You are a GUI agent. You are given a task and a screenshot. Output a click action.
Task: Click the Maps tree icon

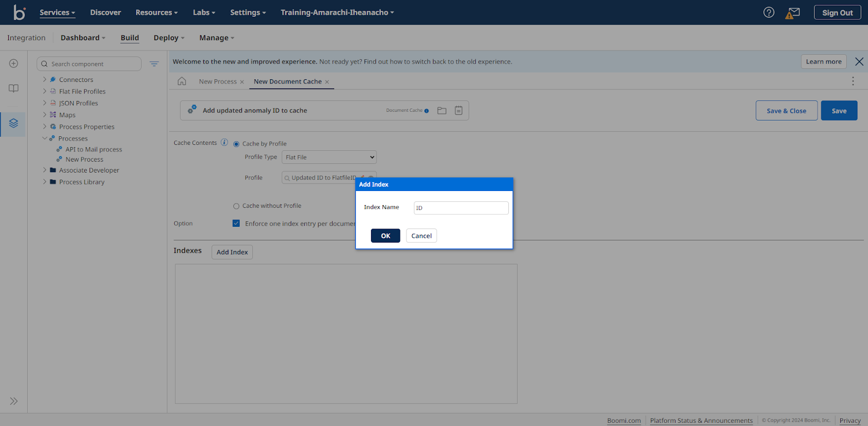[53, 115]
